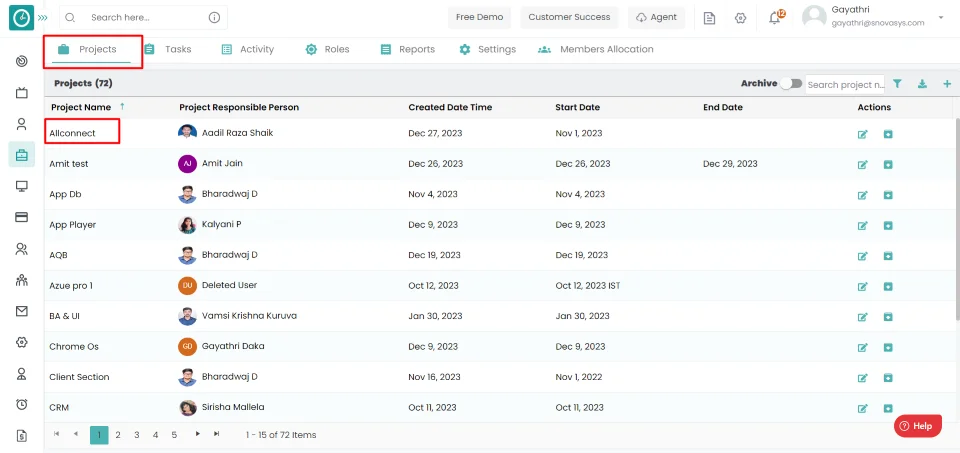
Task: Go to next page arrow
Action: click(x=197, y=434)
